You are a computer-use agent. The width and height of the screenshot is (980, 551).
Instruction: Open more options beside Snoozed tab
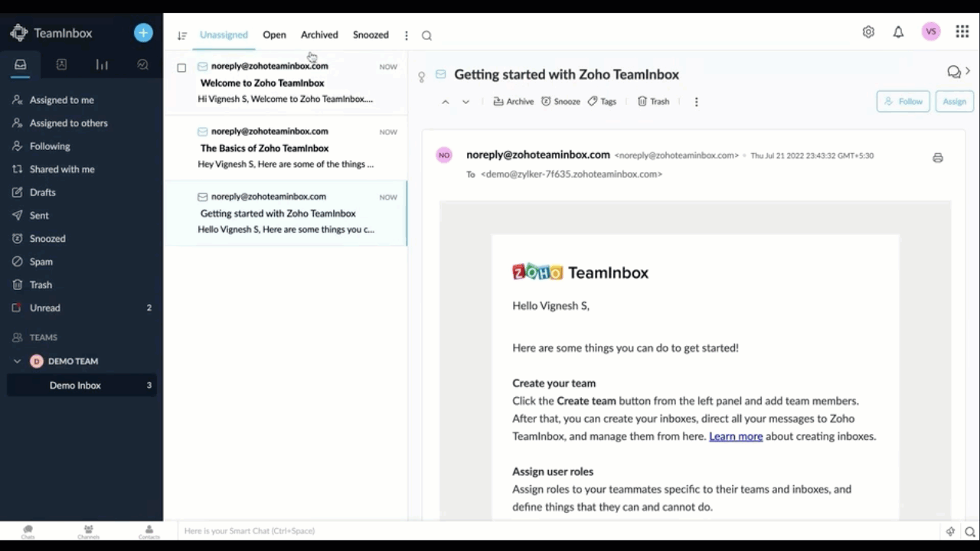(x=407, y=35)
